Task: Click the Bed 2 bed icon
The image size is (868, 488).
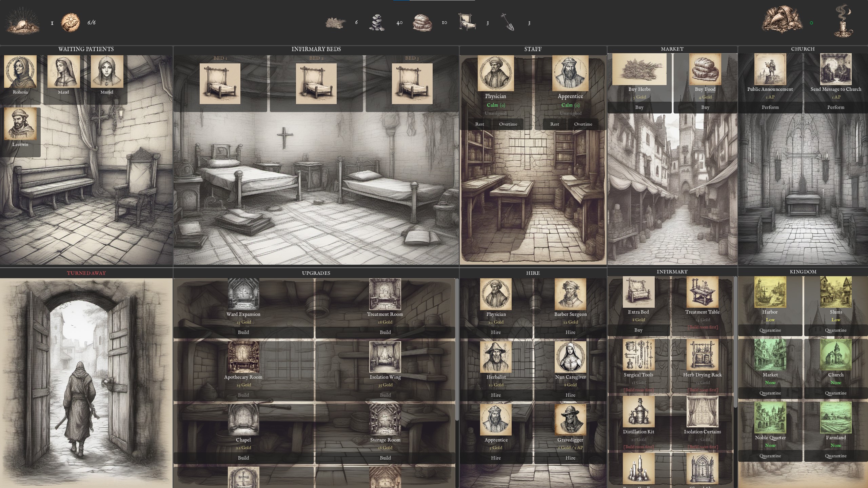Action: point(316,83)
